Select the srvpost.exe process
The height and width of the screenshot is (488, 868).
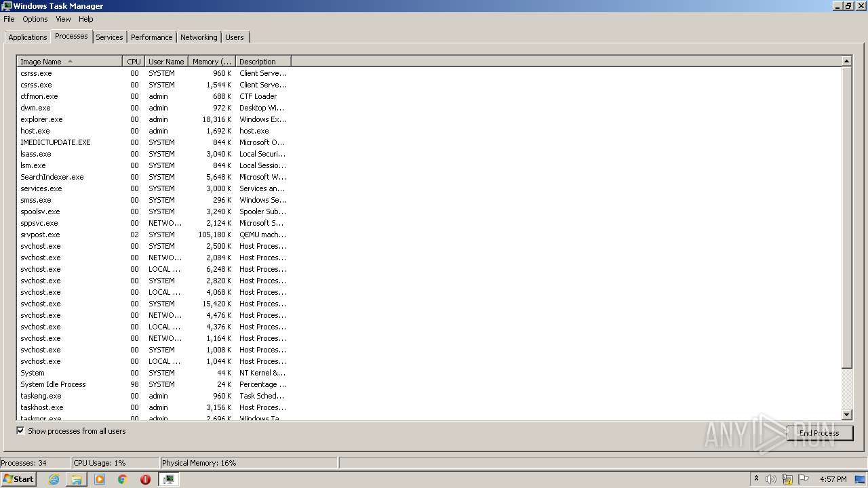click(153, 235)
